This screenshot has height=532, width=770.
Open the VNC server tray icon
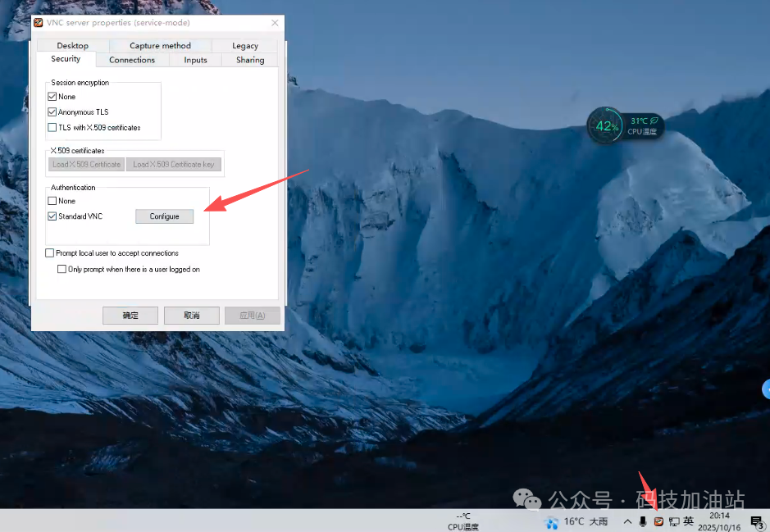click(x=658, y=521)
